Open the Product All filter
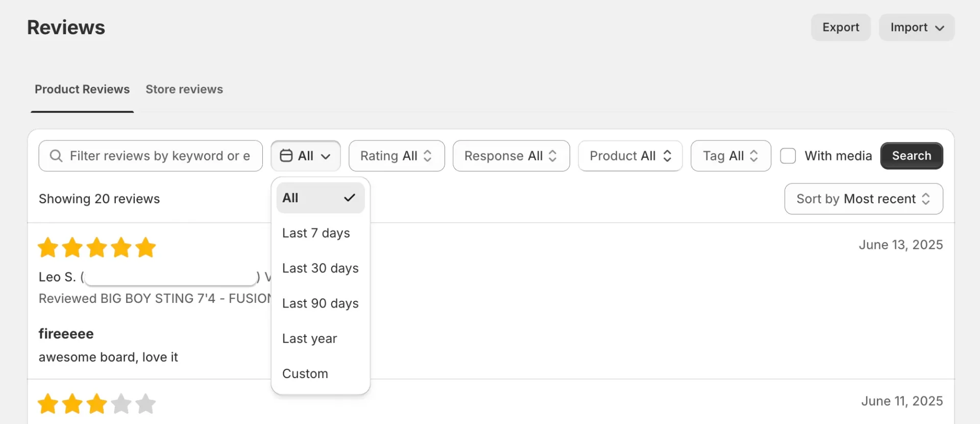This screenshot has width=980, height=424. pos(630,156)
